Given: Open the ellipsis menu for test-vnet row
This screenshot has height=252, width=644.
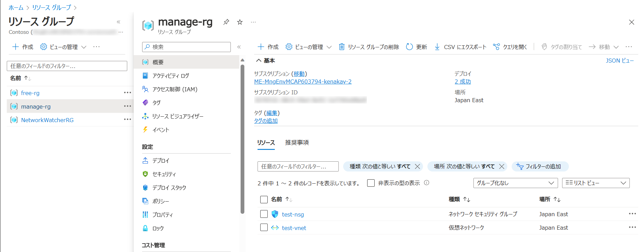Looking at the screenshot, I should point(632,227).
